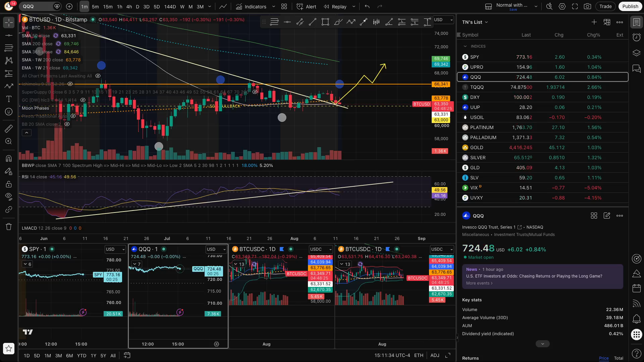The width and height of the screenshot is (644, 362).
Task: Toggle ADJ adjusted data setting
Action: (435, 355)
